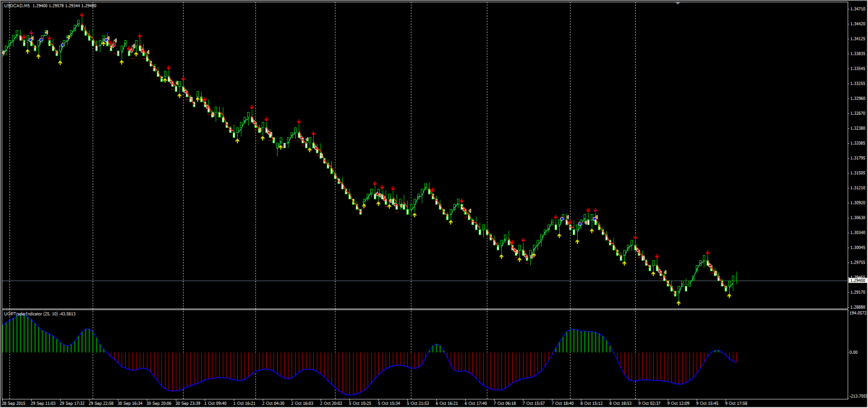
Task: Click the highlighted current price label 1.29400
Action: pyautogui.click(x=858, y=281)
